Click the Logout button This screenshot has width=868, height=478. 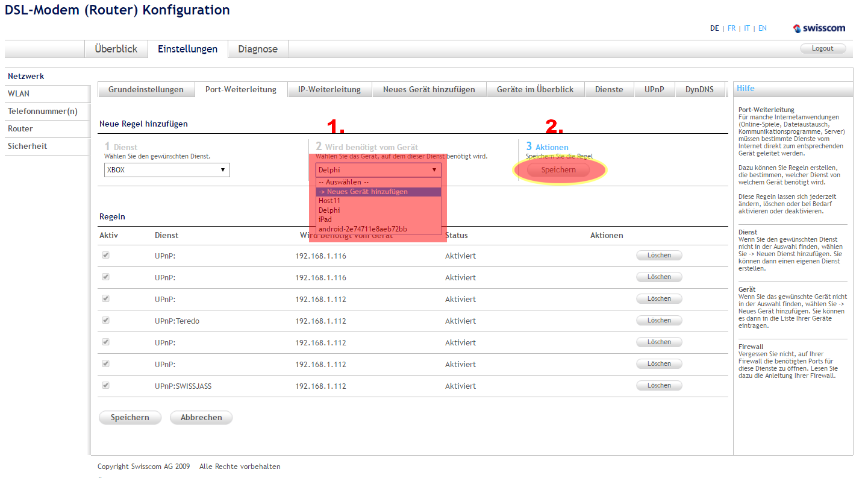(823, 48)
